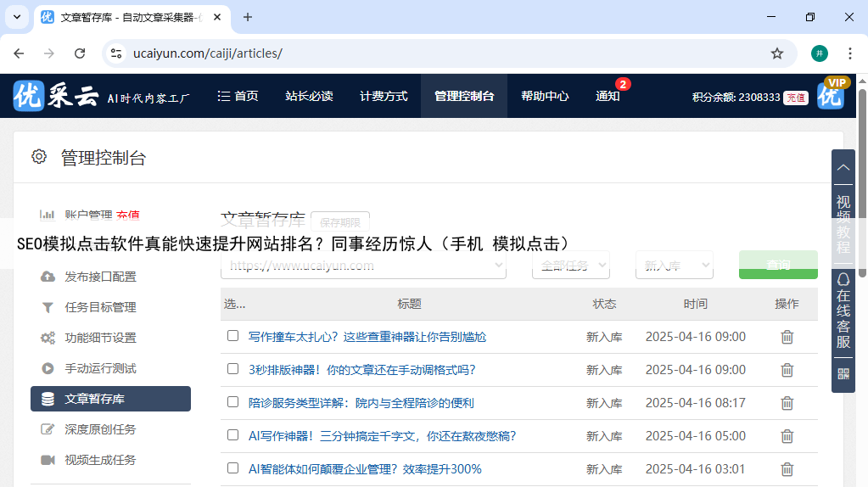
Task: Bookmark this page with star icon
Action: 776,53
